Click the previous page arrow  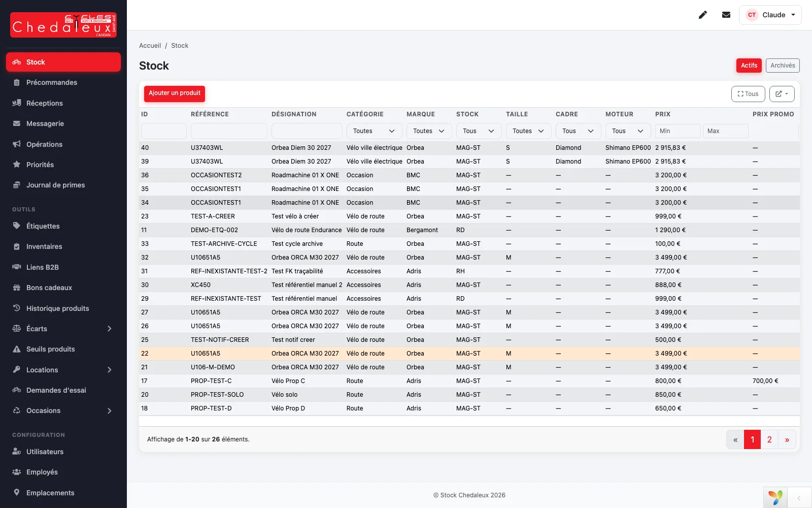coord(735,440)
